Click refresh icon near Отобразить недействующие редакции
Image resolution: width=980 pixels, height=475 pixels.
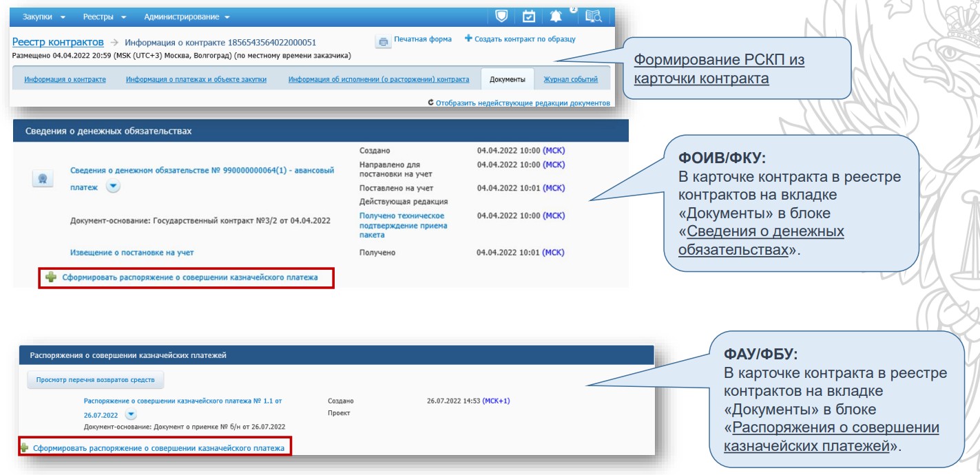[430, 103]
